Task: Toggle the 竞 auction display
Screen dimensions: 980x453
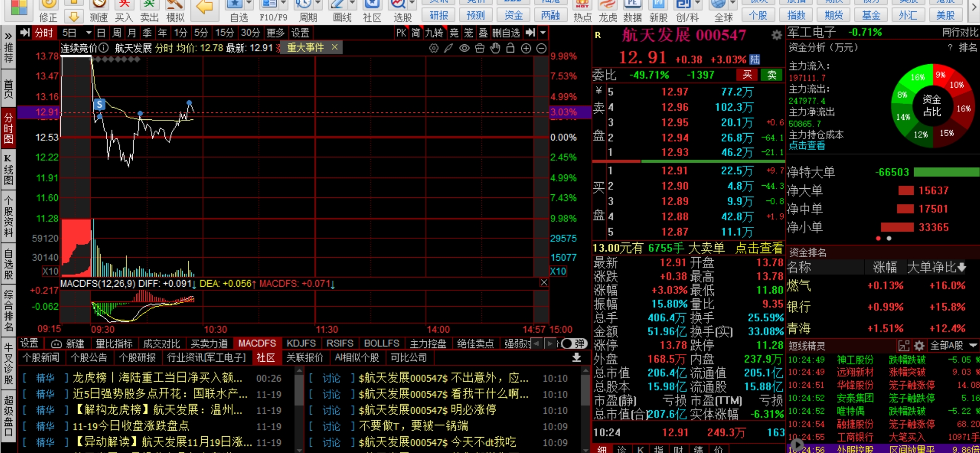Action: point(454,33)
